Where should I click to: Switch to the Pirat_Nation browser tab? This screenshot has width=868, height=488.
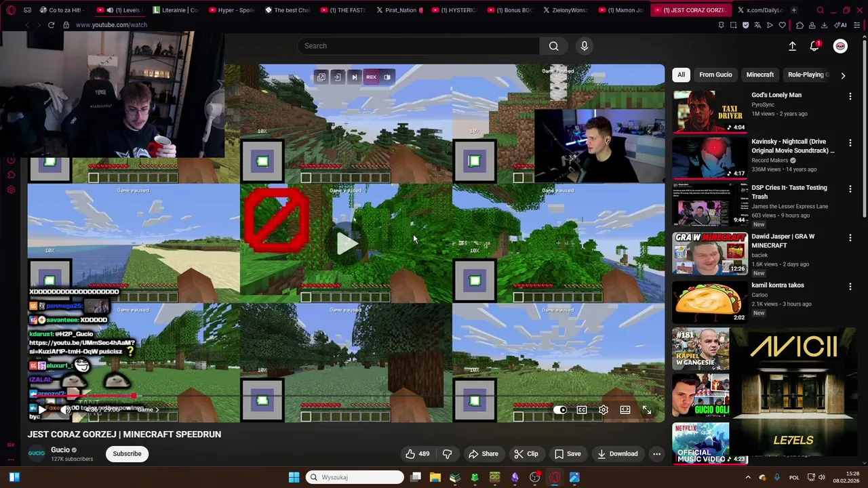[x=399, y=10]
